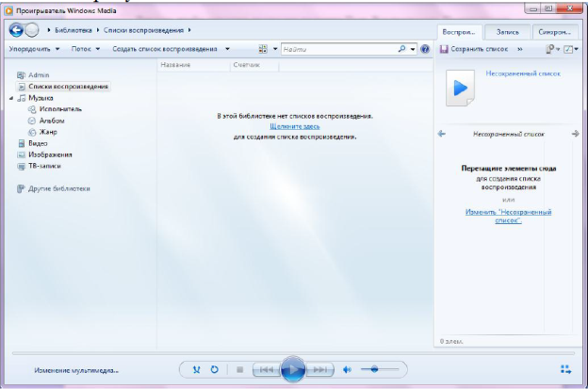Click the Music note icon in tree
The height and width of the screenshot is (389, 588).
(22, 98)
